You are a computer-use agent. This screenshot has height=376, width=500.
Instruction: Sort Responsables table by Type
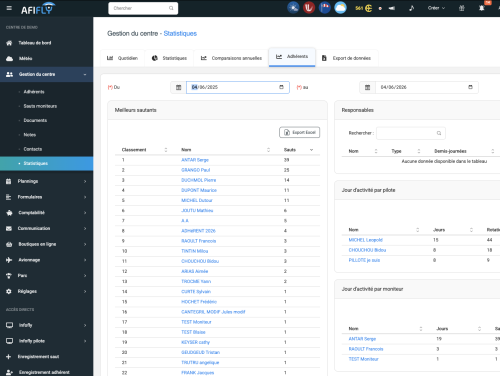click(406, 151)
